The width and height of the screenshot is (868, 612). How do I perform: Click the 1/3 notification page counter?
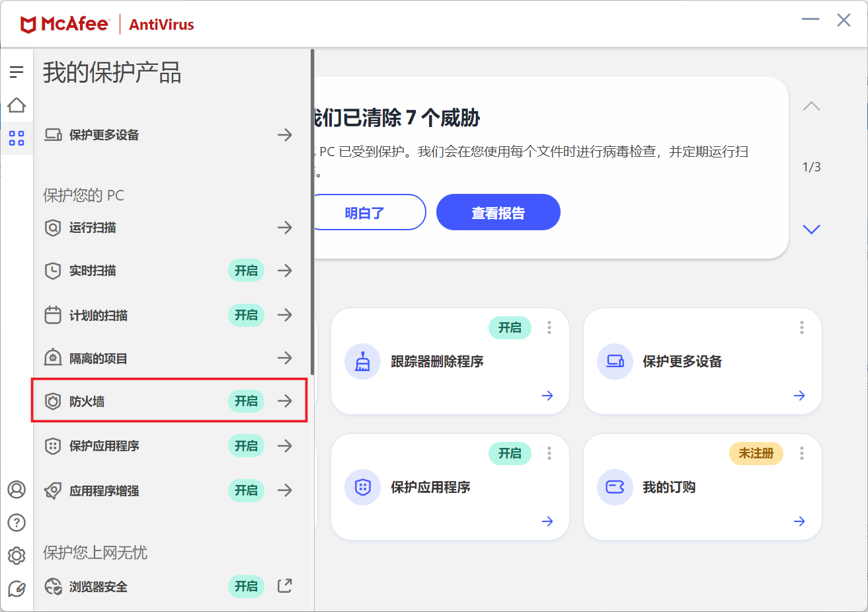(811, 167)
